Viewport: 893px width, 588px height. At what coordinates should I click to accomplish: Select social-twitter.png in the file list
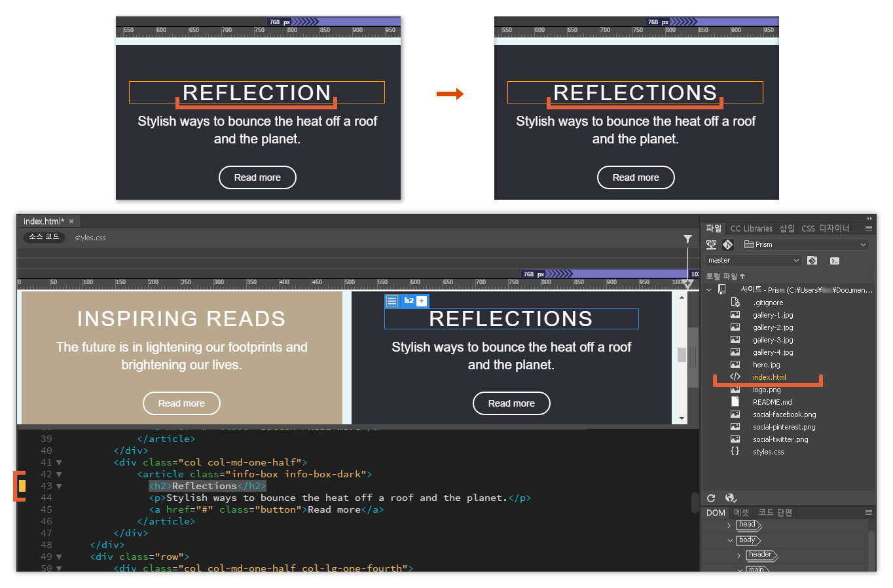point(780,439)
